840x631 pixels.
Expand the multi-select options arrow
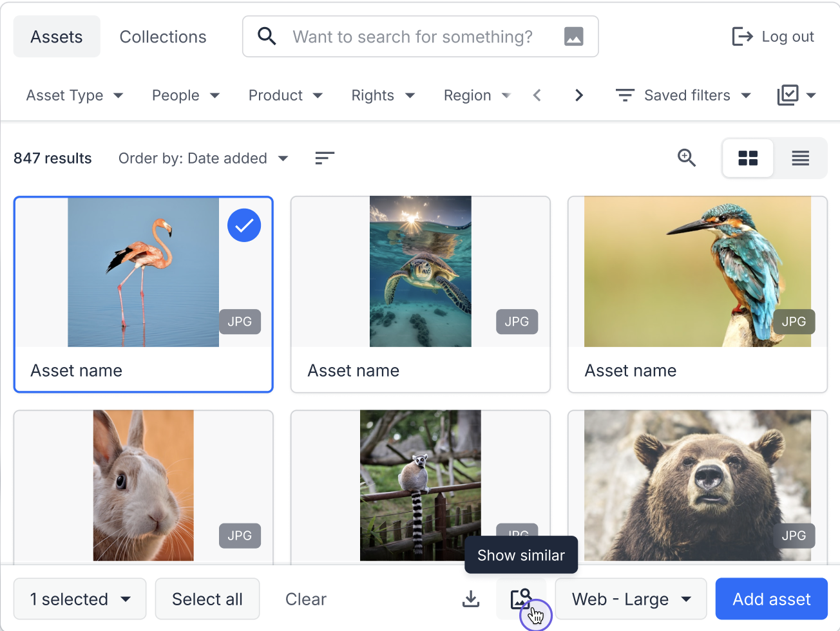(811, 95)
